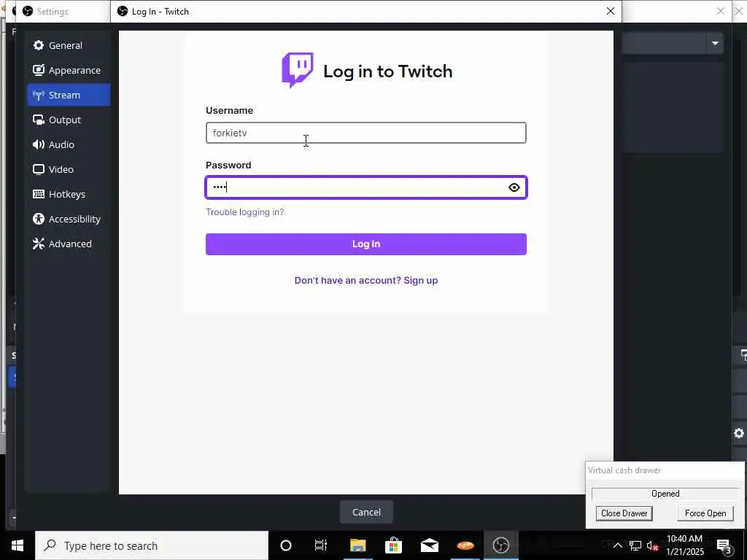Click the Username input field
Viewport: 747px width, 560px height.
point(366,133)
